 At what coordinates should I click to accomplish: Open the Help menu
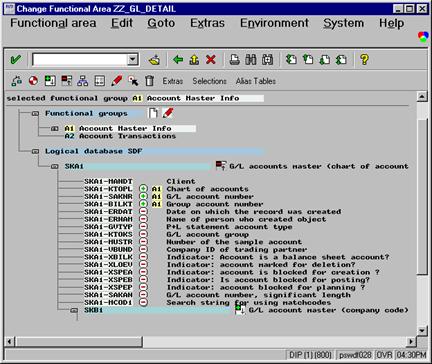pyautogui.click(x=391, y=23)
